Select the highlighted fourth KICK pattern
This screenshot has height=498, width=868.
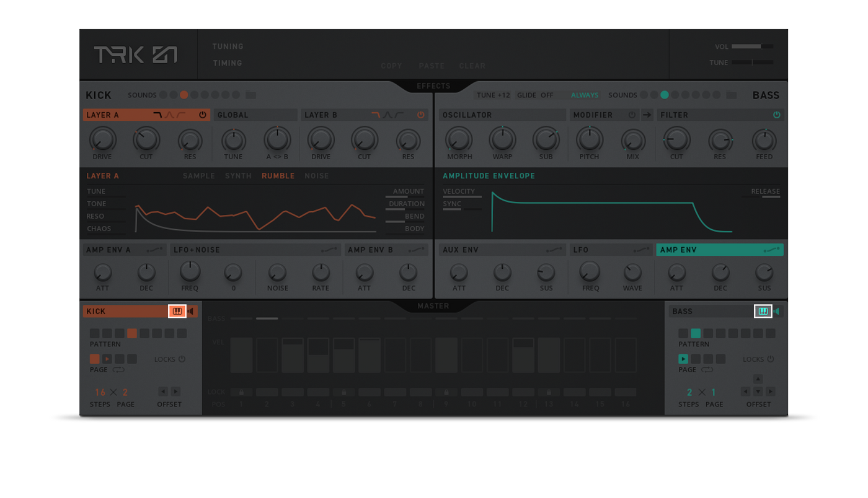click(132, 333)
